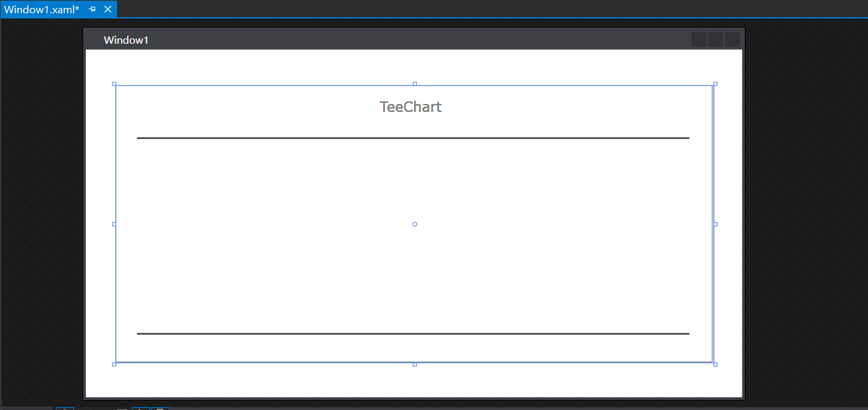Click the rightmost caption square on the designed window

pos(732,39)
